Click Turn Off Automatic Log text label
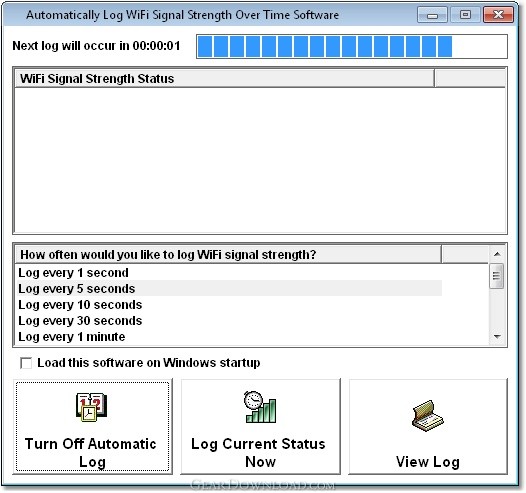The width and height of the screenshot is (526, 493). click(91, 452)
